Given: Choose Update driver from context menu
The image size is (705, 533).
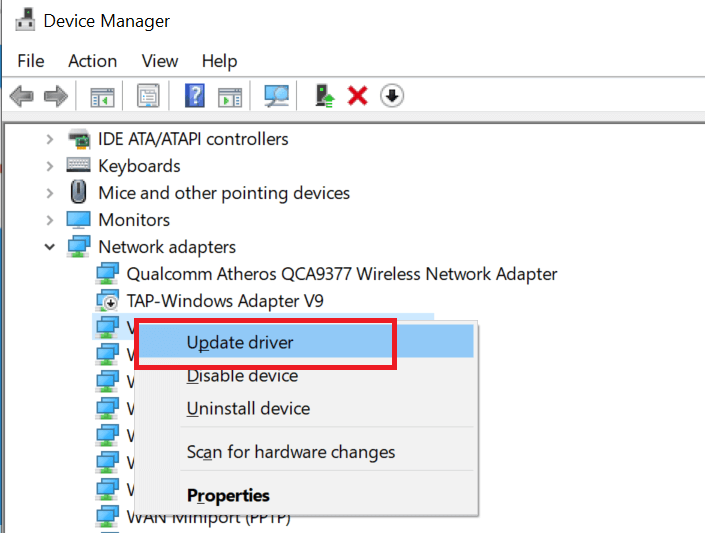Looking at the screenshot, I should [x=305, y=342].
